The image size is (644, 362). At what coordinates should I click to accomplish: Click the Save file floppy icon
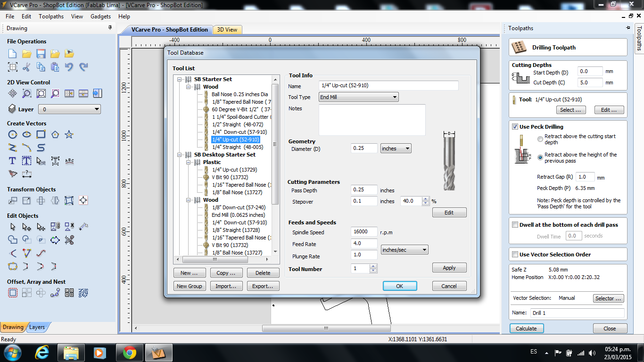click(41, 54)
